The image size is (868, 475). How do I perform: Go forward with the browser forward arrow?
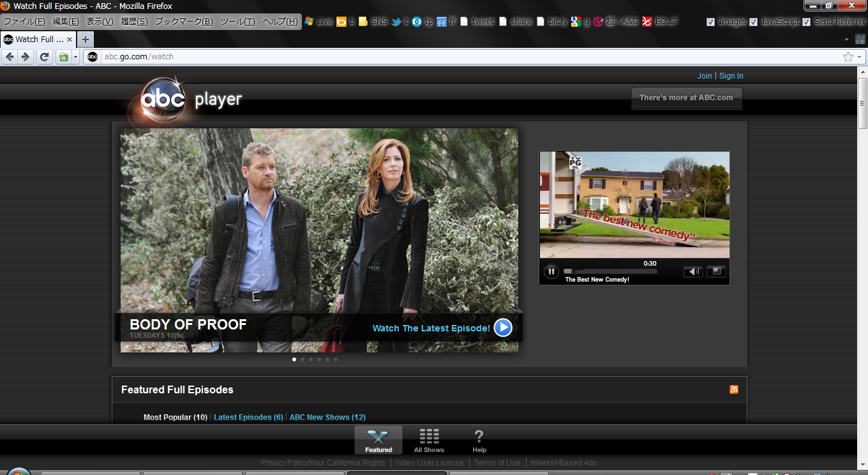tap(26, 57)
